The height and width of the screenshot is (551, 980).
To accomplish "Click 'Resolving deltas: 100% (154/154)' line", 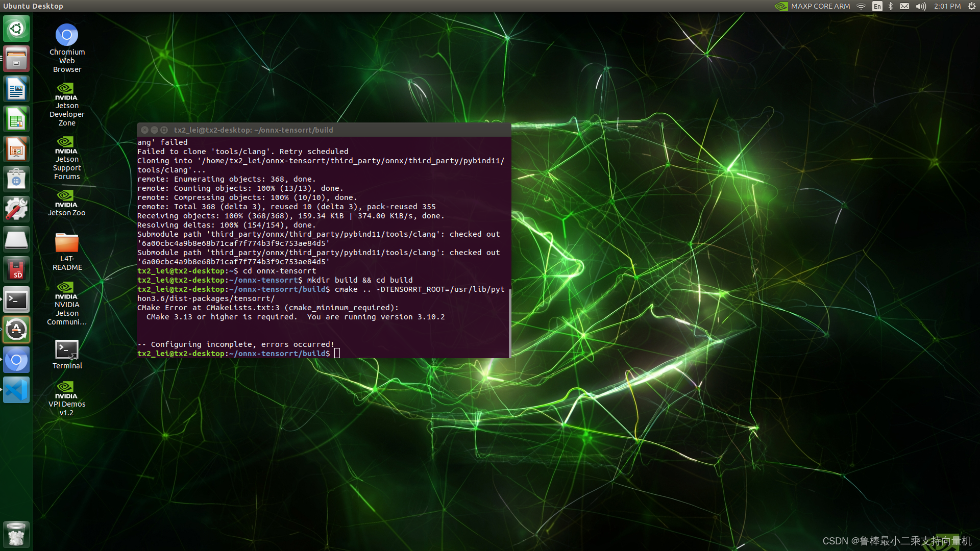I will [227, 225].
